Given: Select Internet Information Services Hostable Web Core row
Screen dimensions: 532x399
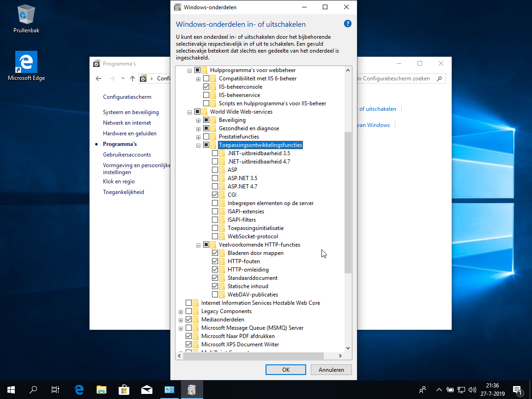Looking at the screenshot, I should point(260,303).
